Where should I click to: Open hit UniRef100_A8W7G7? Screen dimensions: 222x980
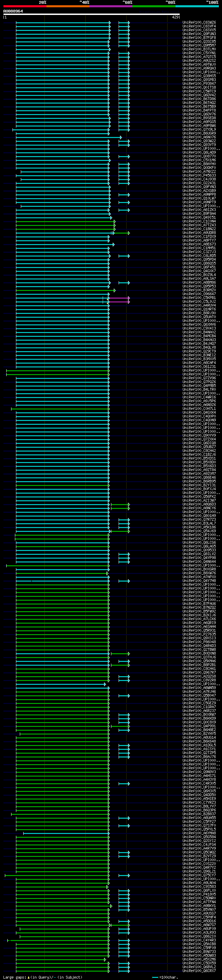tap(199, 925)
